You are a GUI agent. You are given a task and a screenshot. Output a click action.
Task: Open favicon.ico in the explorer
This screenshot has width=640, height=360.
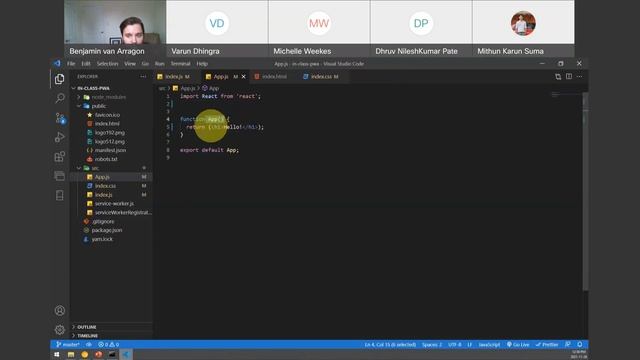(x=107, y=115)
